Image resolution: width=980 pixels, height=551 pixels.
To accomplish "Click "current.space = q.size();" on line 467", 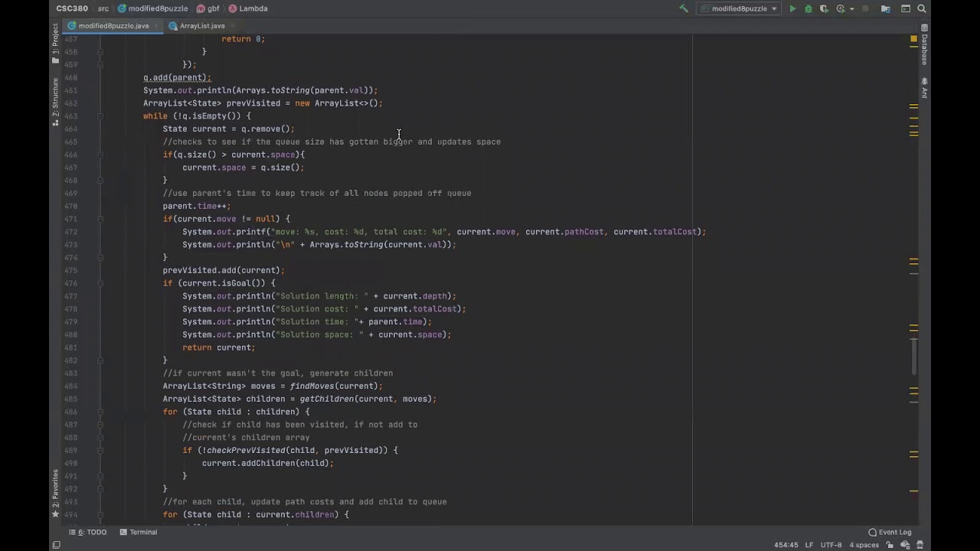I will click(x=243, y=168).
